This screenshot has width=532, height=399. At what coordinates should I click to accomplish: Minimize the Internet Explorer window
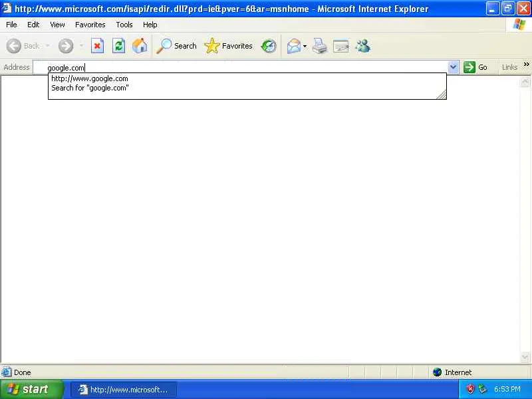[492, 9]
